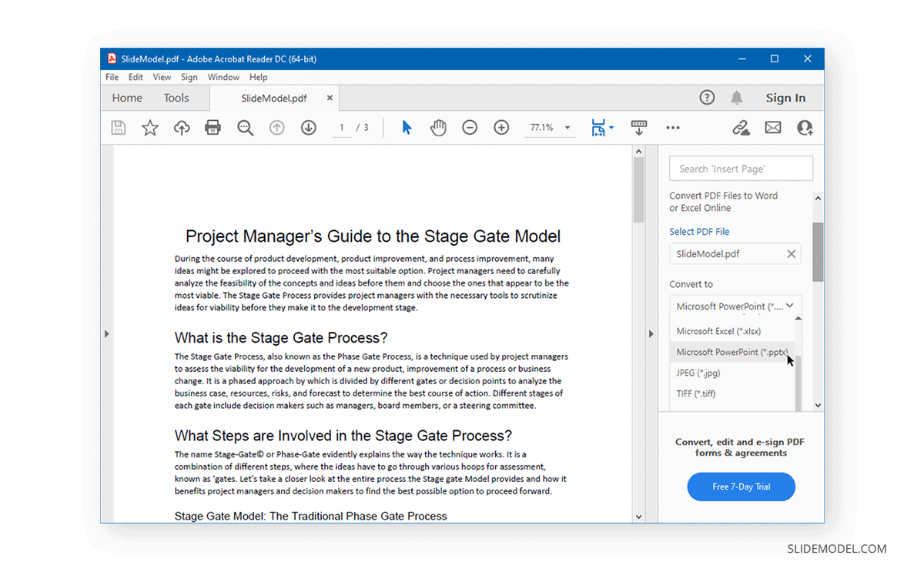The height and width of the screenshot is (572, 924).
Task: Start the Free 7-Day Trial
Action: [741, 487]
